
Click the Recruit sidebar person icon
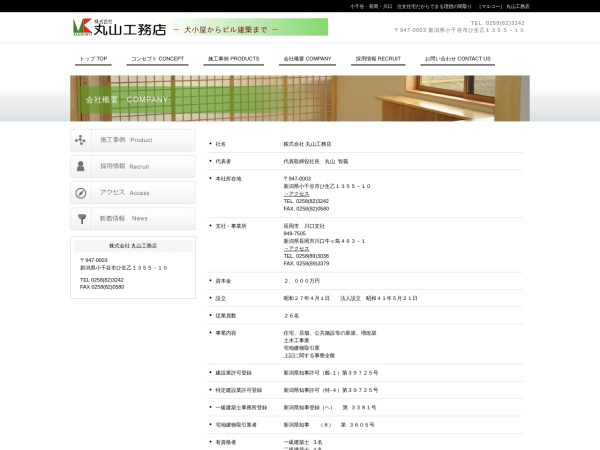click(80, 166)
